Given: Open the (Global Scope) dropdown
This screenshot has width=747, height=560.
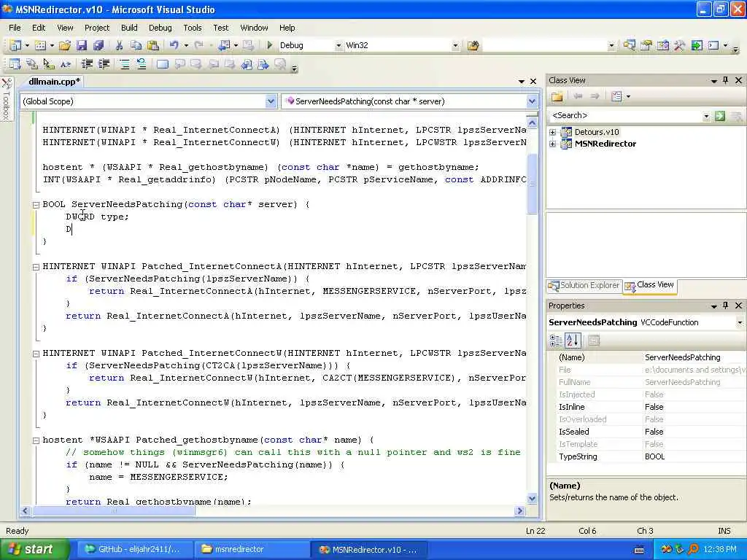Looking at the screenshot, I should click(271, 101).
